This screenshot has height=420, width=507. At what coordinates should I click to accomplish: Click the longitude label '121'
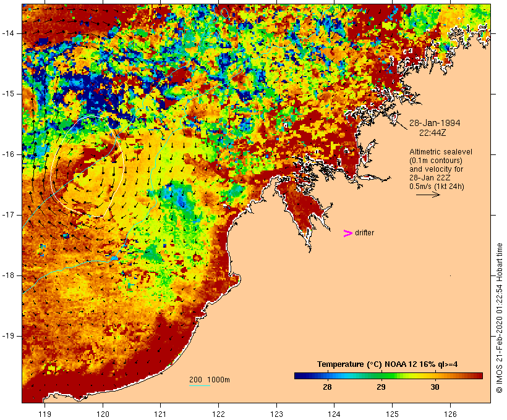click(160, 414)
